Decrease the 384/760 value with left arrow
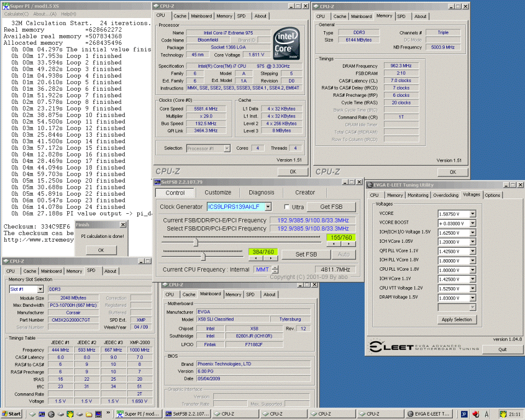Viewport: 525px width, 420px height. click(256, 258)
